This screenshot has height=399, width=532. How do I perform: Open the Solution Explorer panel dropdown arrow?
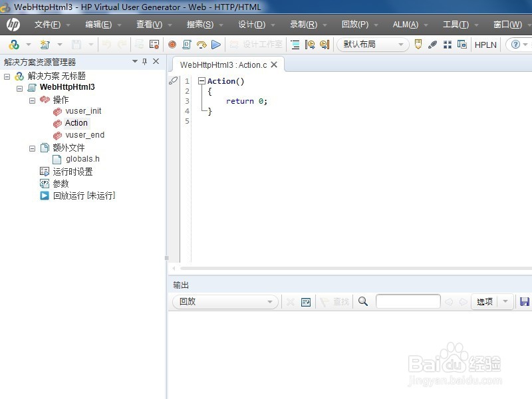coord(135,61)
